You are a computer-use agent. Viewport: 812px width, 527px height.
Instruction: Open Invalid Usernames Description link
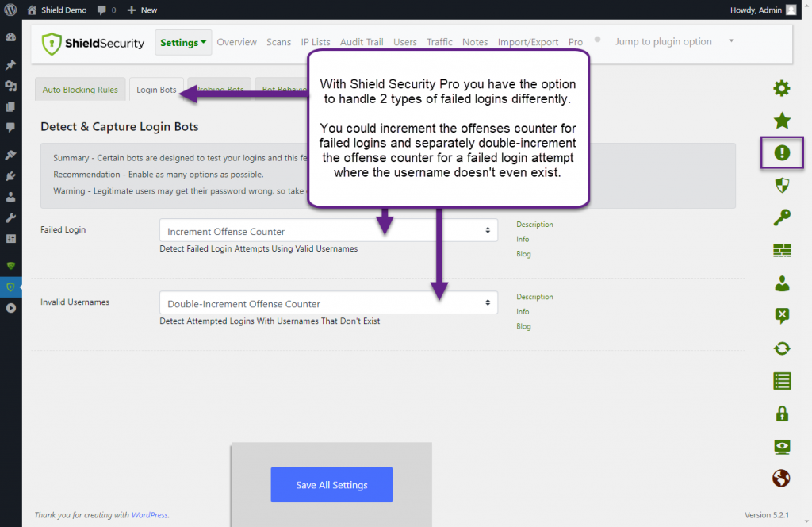(x=534, y=297)
